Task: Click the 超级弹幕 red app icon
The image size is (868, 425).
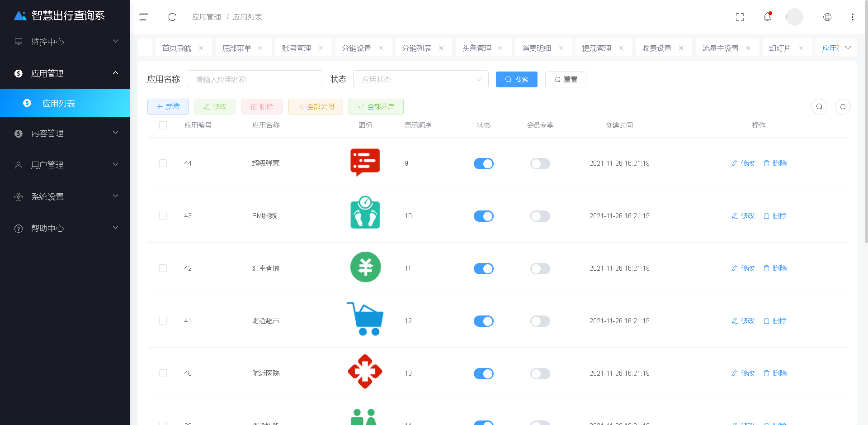Action: (365, 162)
